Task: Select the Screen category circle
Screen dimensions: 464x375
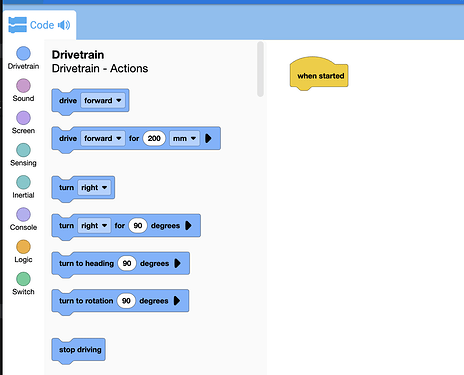Action: click(x=23, y=118)
